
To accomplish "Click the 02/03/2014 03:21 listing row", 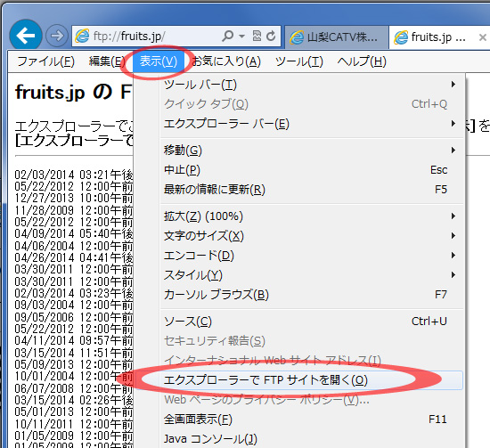I will click(x=74, y=175).
